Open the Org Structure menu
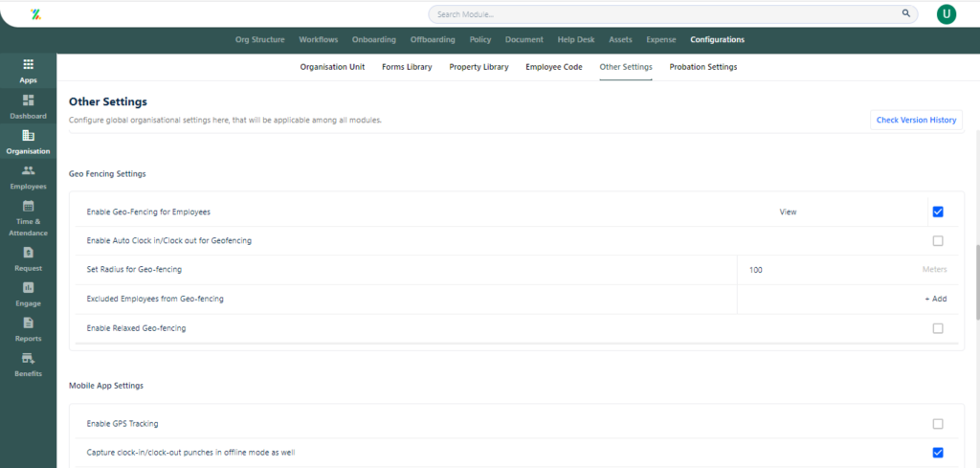This screenshot has width=980, height=468. (260, 39)
